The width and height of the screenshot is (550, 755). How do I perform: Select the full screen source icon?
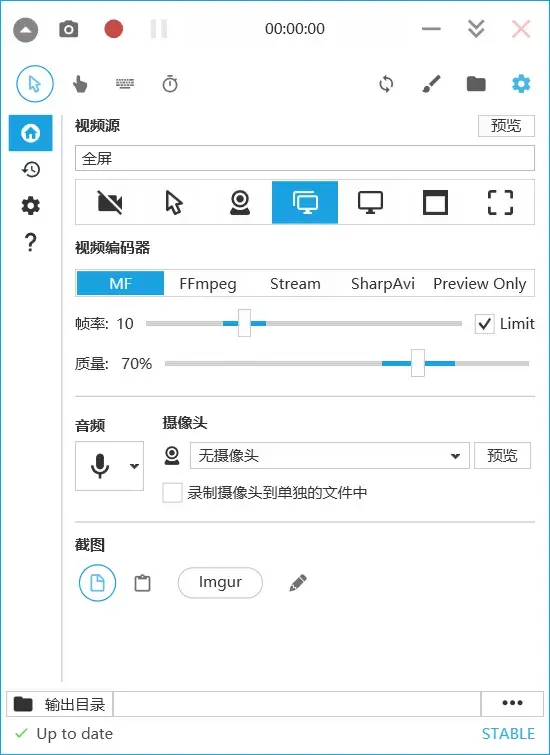coord(305,202)
